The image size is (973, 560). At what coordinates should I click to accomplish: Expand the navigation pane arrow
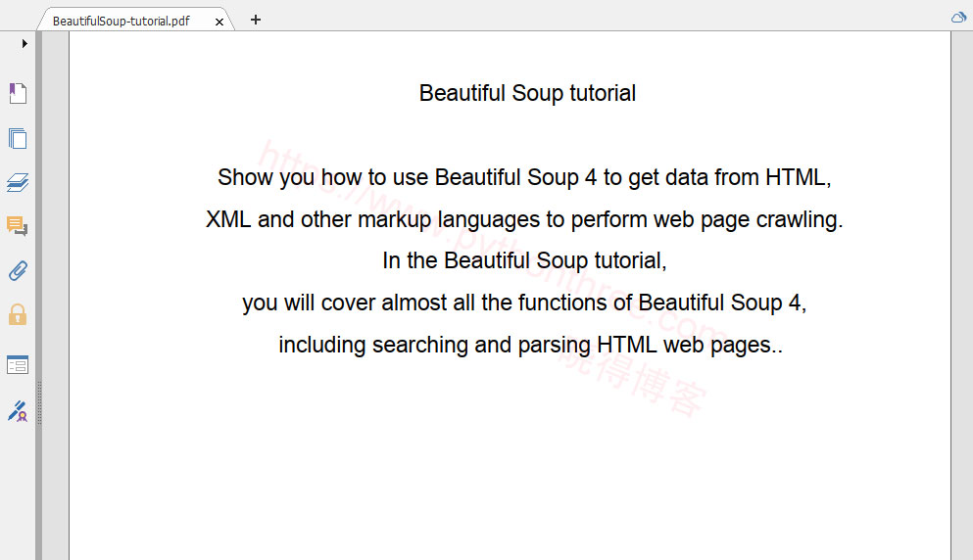[x=24, y=43]
